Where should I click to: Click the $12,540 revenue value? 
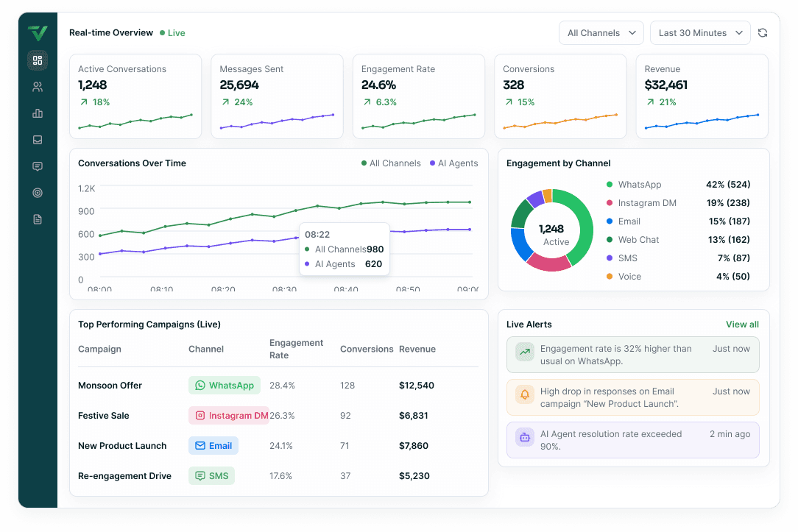[x=417, y=386]
